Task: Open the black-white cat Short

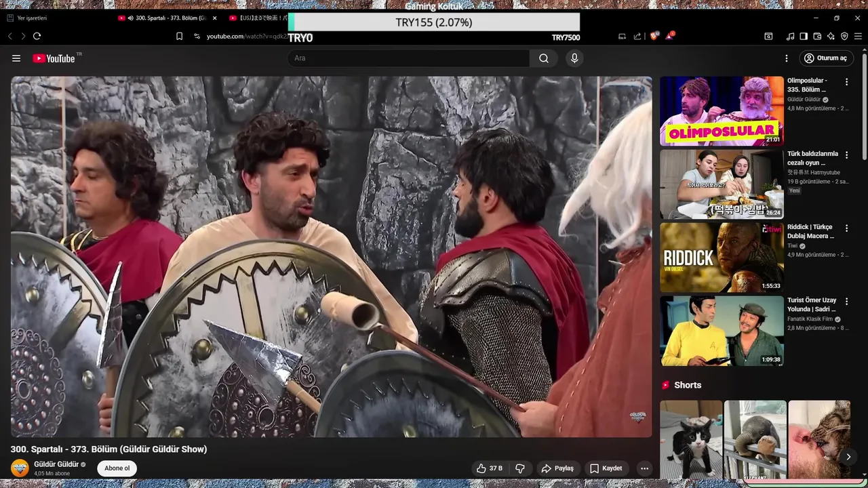Action: pos(691,440)
